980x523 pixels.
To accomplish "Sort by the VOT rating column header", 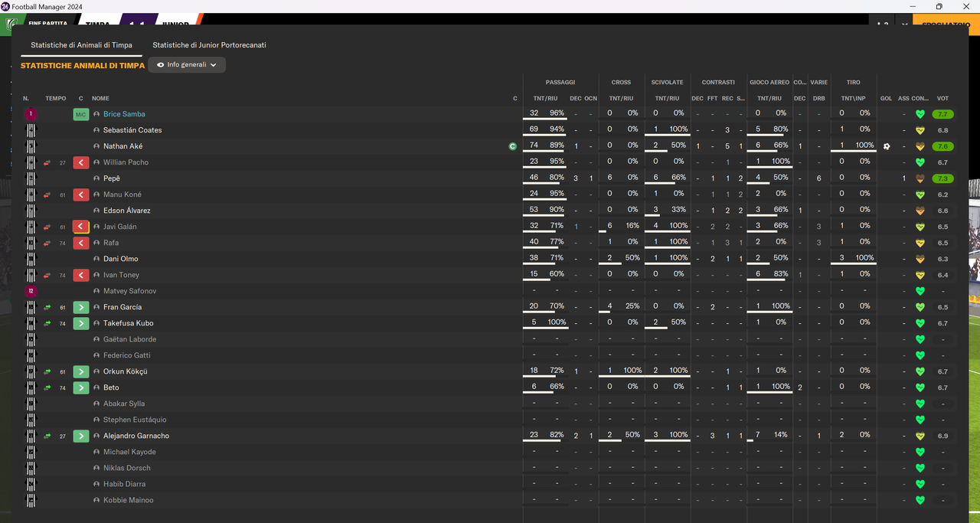I will tap(942, 98).
